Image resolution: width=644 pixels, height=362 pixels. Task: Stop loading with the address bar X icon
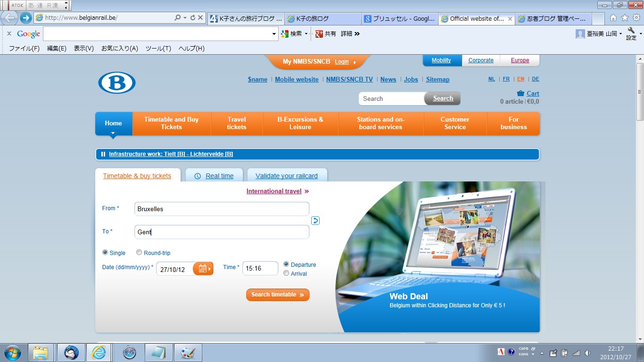pyautogui.click(x=200, y=18)
